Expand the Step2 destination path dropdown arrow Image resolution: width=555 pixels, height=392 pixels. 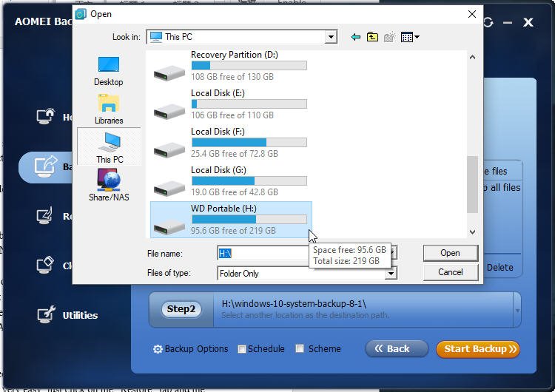coord(517,311)
